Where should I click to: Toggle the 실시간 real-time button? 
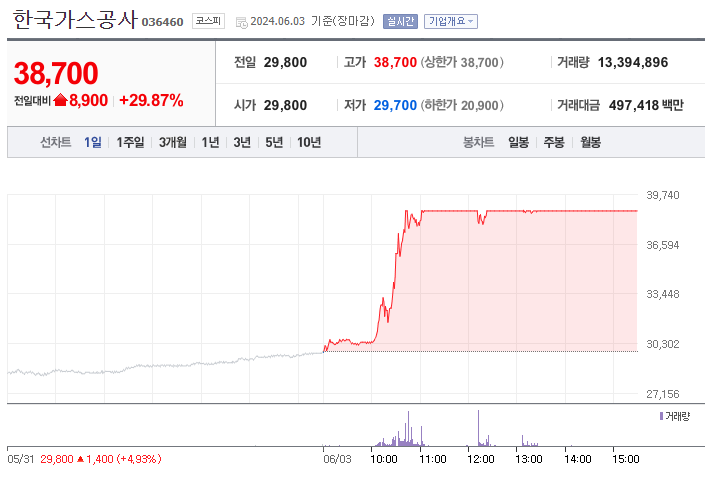pyautogui.click(x=400, y=21)
